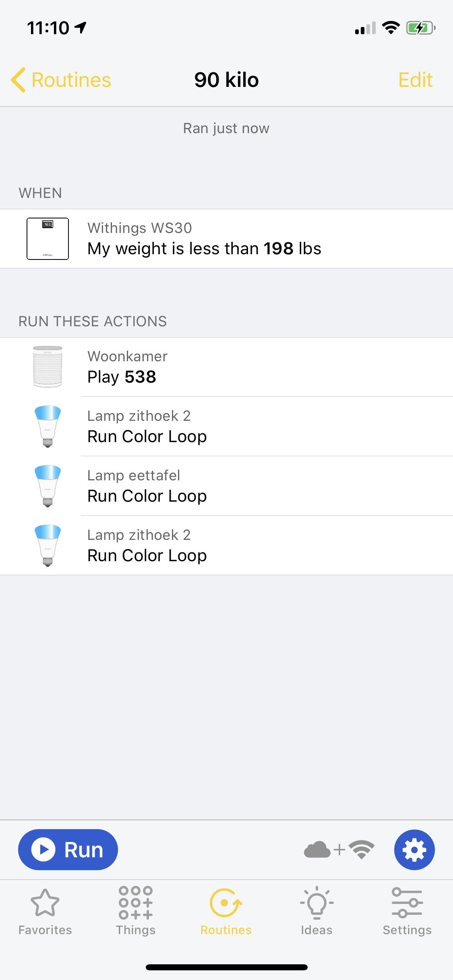Open the first Lamp zithoek 2 action
Image resolution: width=453 pixels, height=980 pixels.
tap(242, 426)
